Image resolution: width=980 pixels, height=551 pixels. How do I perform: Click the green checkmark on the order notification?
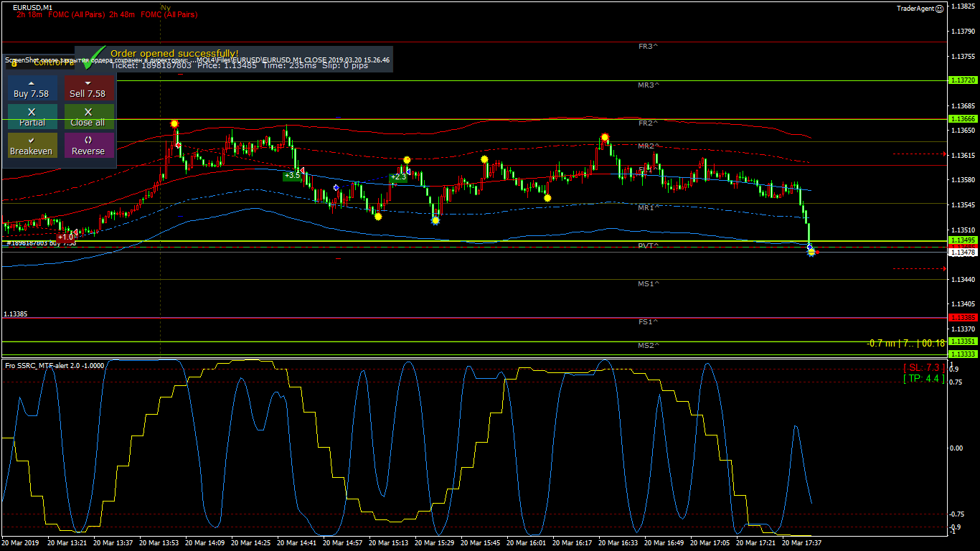tap(93, 59)
